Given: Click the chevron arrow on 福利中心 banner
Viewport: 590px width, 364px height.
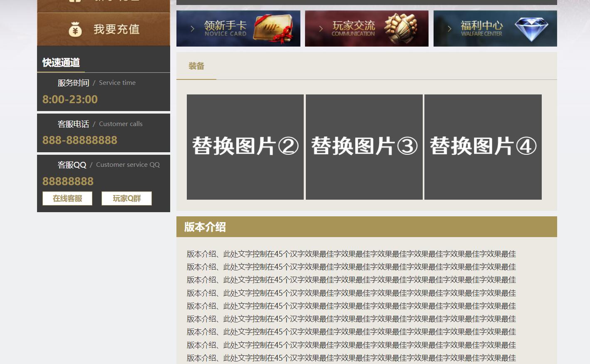Looking at the screenshot, I should point(449,29).
